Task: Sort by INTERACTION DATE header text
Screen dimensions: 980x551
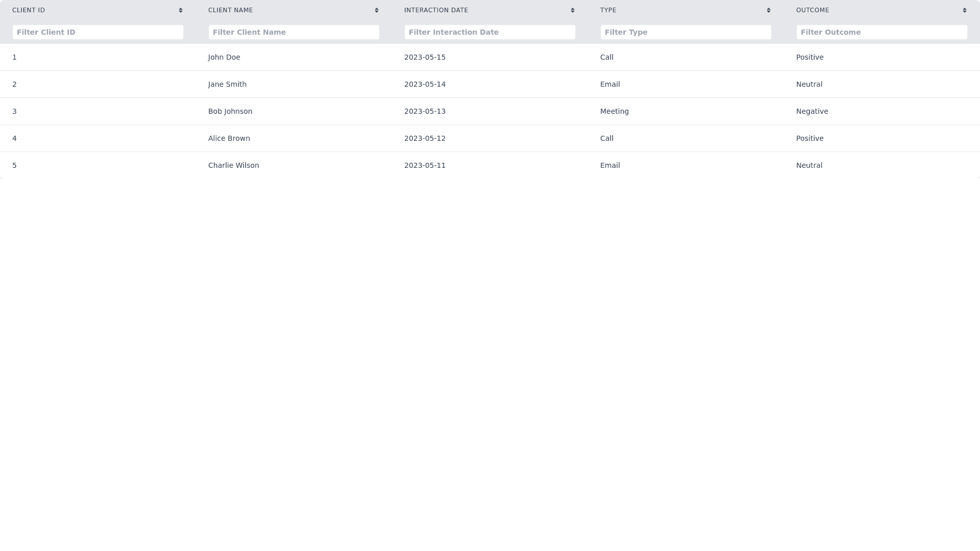Action: [x=436, y=10]
